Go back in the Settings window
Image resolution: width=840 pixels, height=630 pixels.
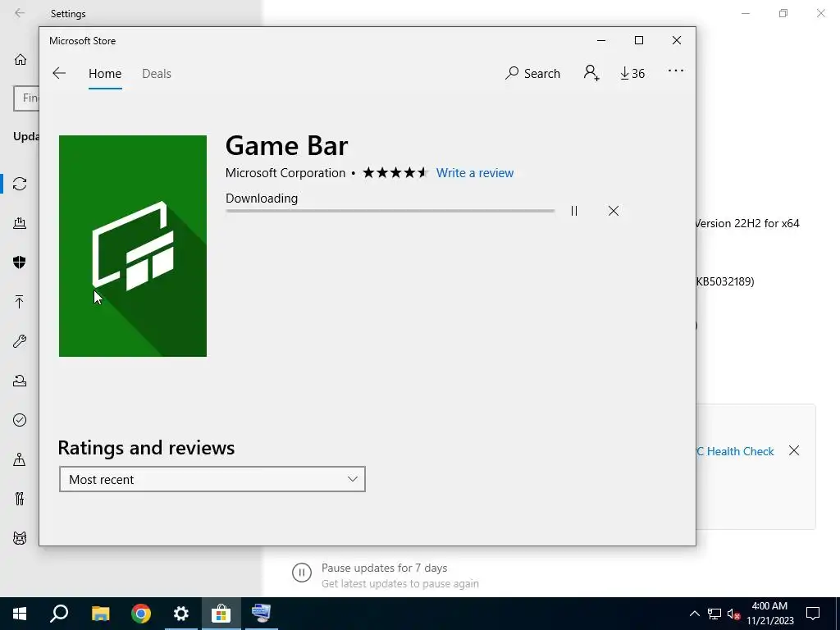20,13
